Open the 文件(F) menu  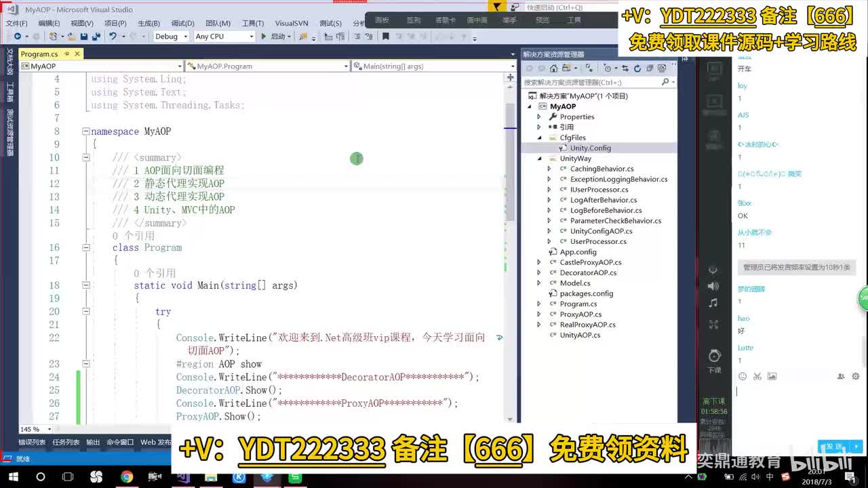[16, 23]
